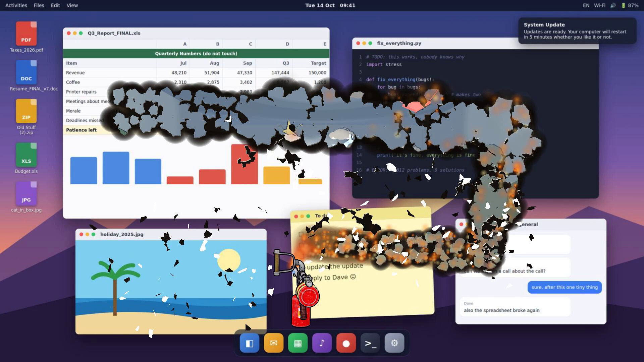
Task: Launch the purple music app in the dock
Action: click(x=322, y=343)
